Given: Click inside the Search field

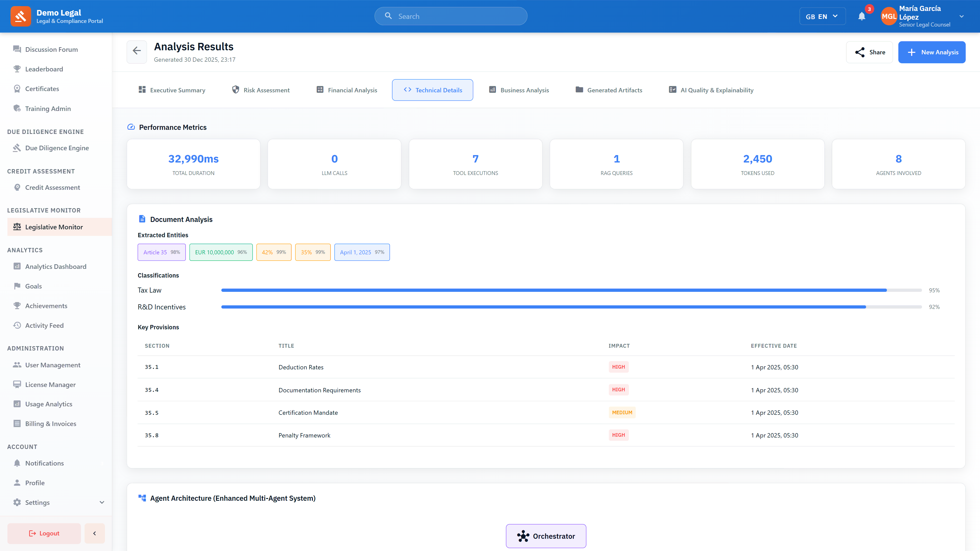Looking at the screenshot, I should pos(451,16).
